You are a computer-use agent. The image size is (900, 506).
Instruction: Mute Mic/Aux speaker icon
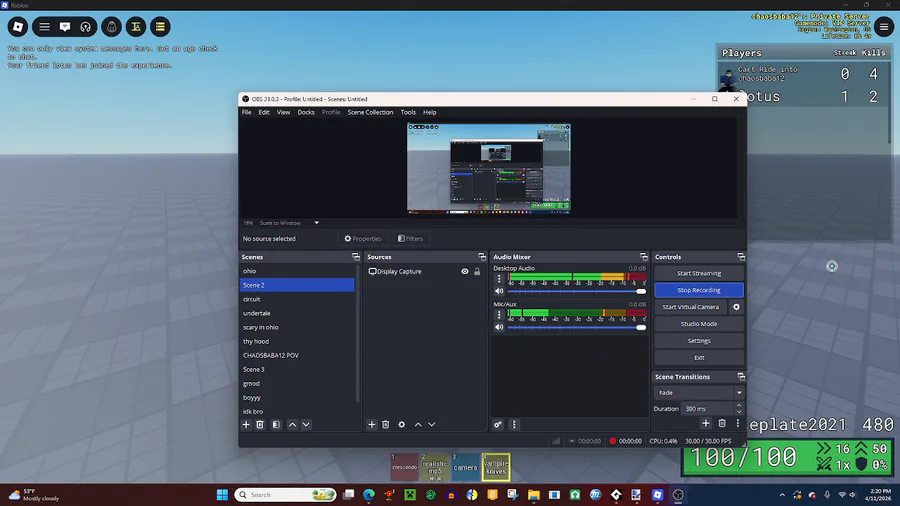pos(499,327)
